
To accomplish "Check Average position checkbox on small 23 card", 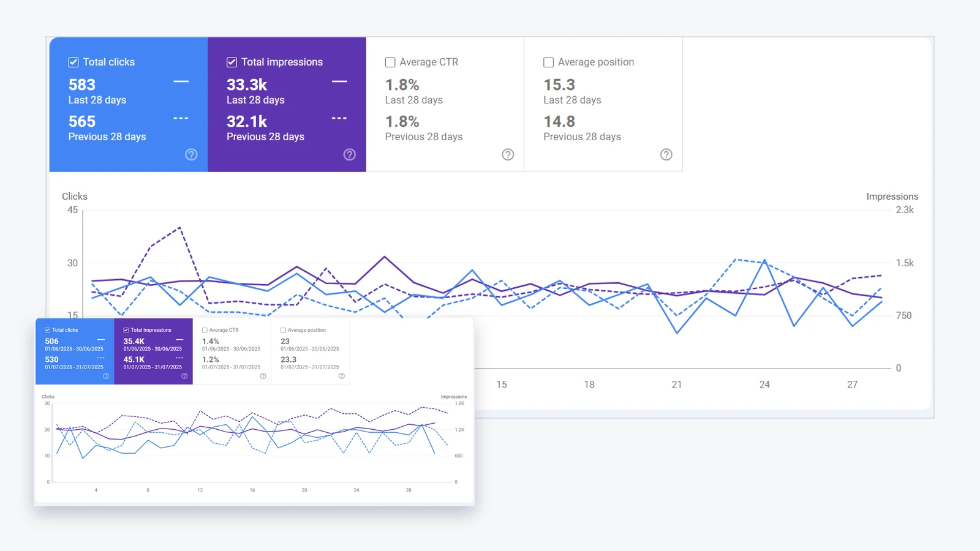I will [x=283, y=330].
